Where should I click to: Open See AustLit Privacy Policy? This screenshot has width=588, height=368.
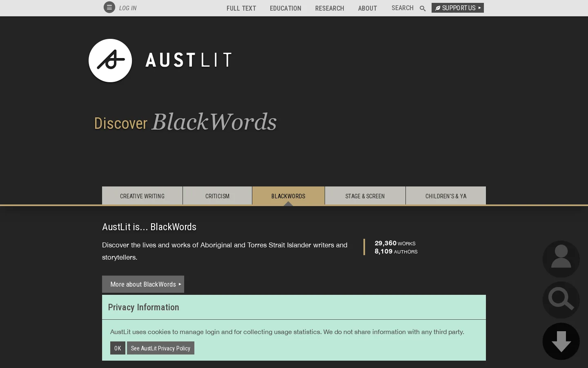pyautogui.click(x=160, y=348)
